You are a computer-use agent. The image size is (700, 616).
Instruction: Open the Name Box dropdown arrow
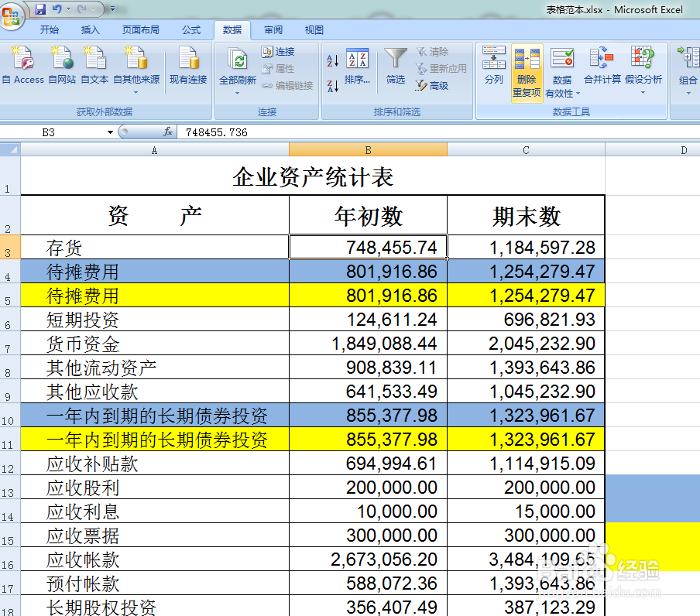pos(110,132)
